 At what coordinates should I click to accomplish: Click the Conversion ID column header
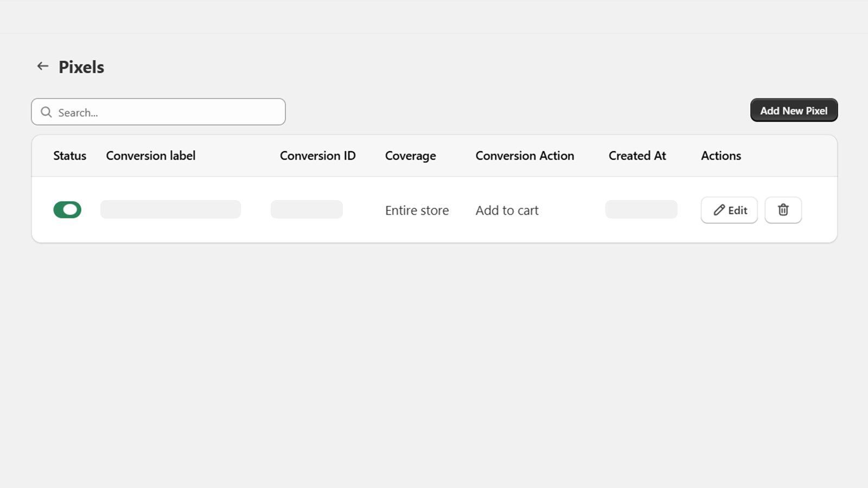(x=318, y=156)
